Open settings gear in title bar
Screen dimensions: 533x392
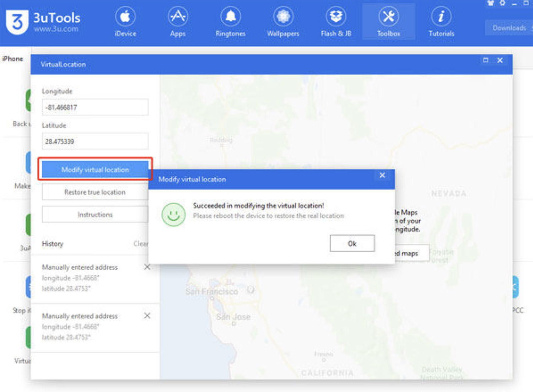coord(502,3)
